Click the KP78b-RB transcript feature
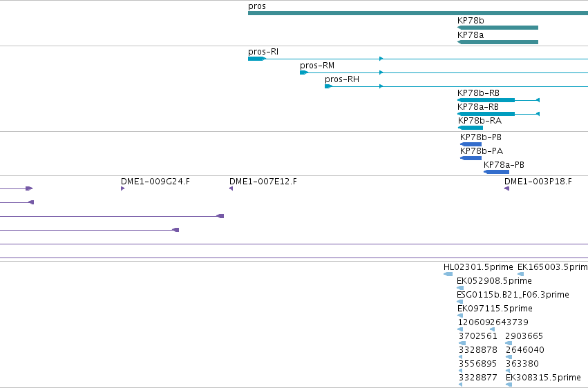This screenshot has width=588, height=388. (x=498, y=100)
